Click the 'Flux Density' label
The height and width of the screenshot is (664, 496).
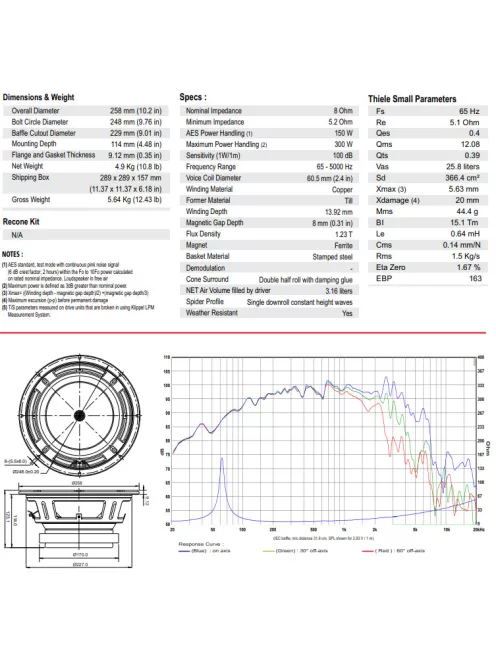203,234
